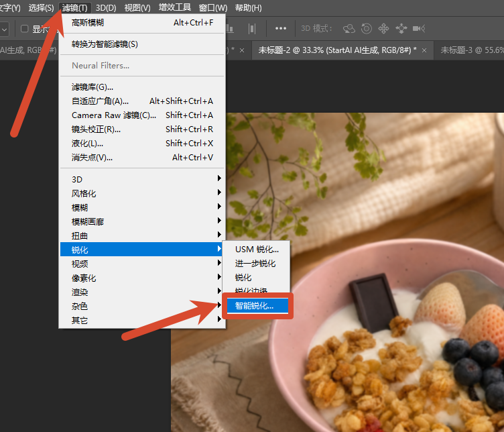
Task: Expand the 杂色 submenu
Action: (142, 306)
